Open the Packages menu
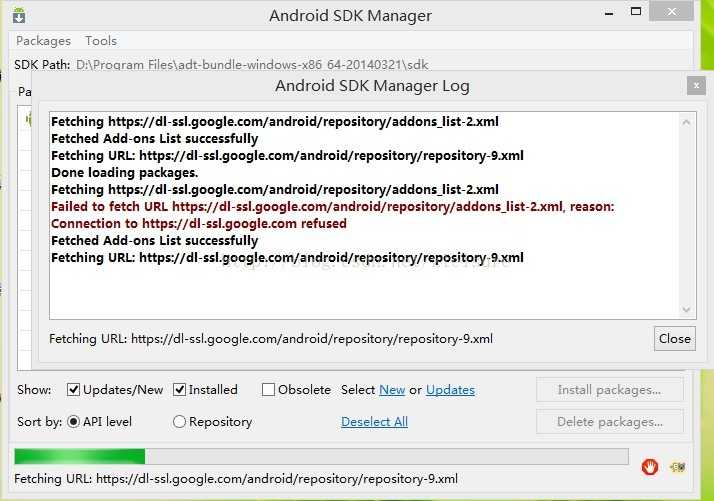The width and height of the screenshot is (714, 501). point(43,41)
